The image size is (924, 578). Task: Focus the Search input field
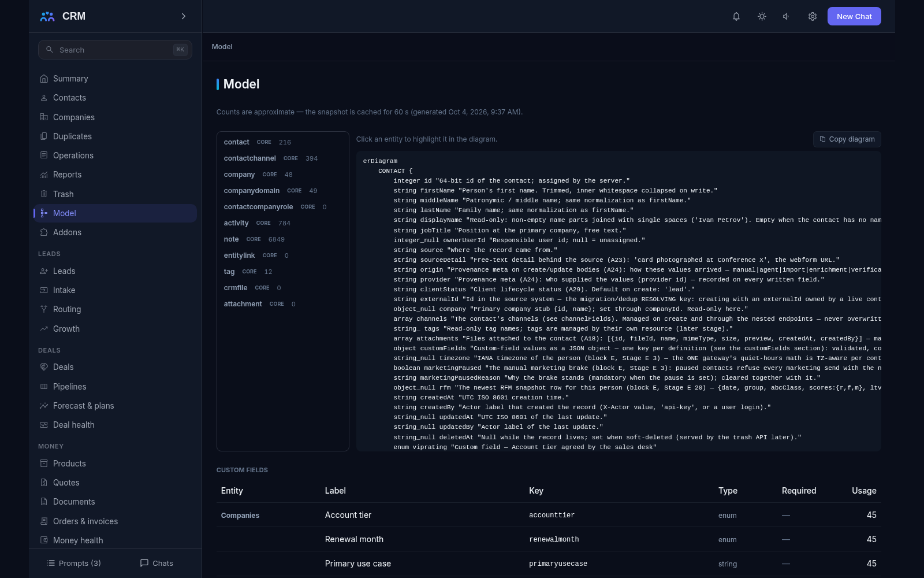pos(115,50)
